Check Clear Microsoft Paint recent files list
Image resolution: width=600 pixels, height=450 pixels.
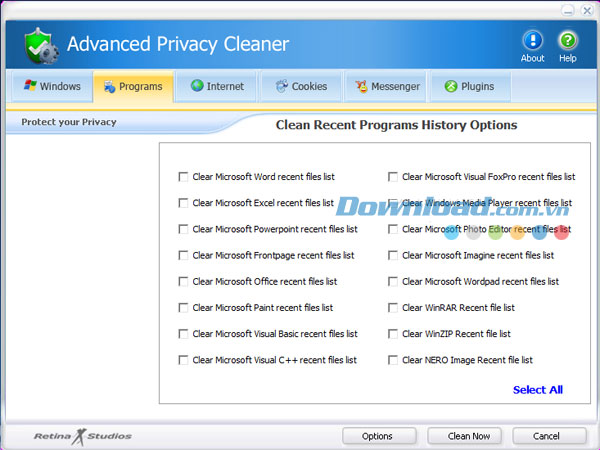[183, 308]
